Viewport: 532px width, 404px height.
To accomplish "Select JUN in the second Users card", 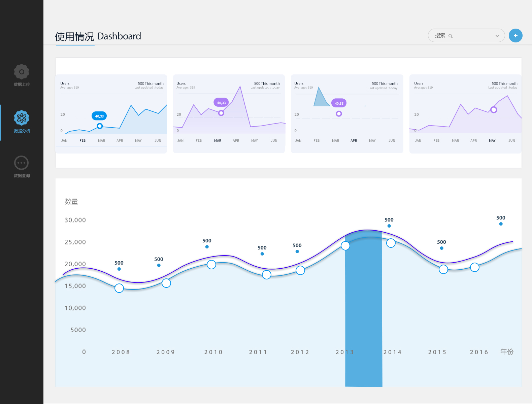I will click(x=274, y=141).
